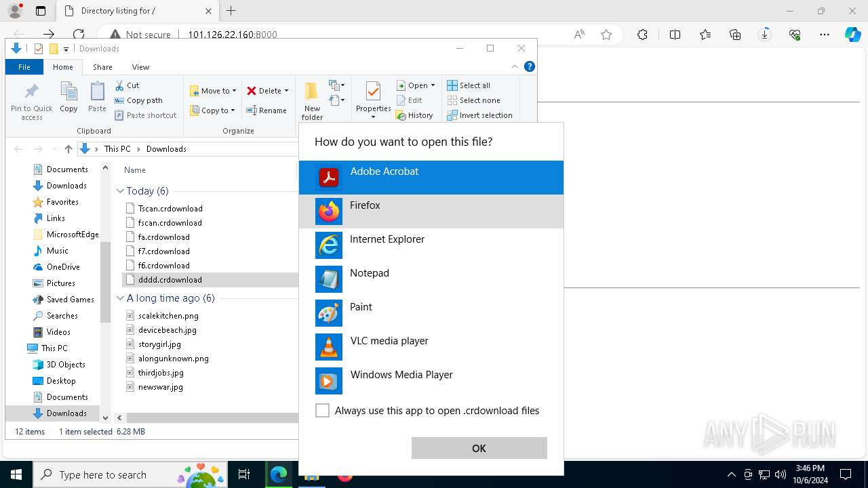Image resolution: width=868 pixels, height=488 pixels.
Task: Cut the selected file via ribbon
Action: [127, 85]
